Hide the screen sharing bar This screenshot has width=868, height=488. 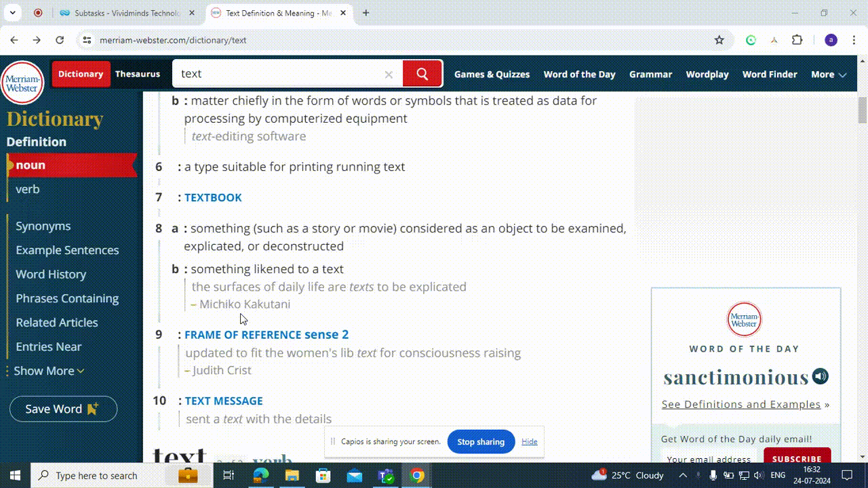(530, 441)
